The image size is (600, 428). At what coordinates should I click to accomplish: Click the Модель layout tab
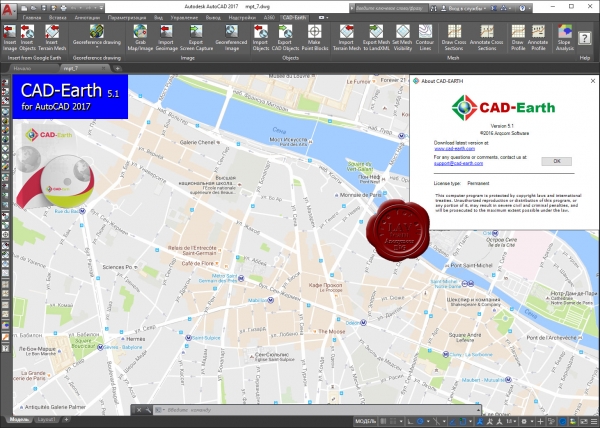(x=19, y=420)
